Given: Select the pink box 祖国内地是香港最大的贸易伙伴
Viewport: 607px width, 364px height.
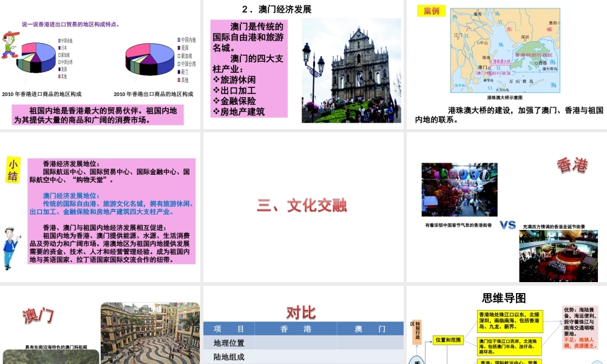Looking at the screenshot, I should tap(98, 115).
